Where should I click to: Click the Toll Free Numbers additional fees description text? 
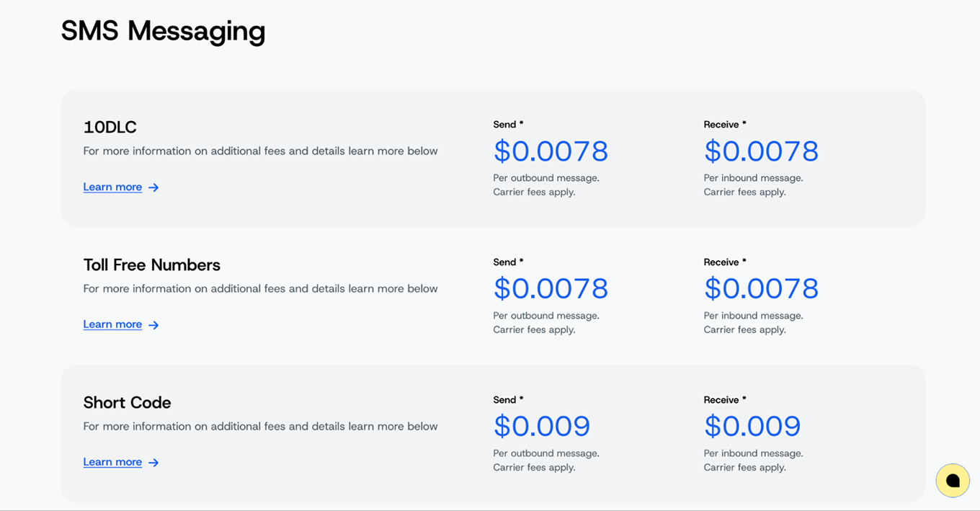coord(261,289)
